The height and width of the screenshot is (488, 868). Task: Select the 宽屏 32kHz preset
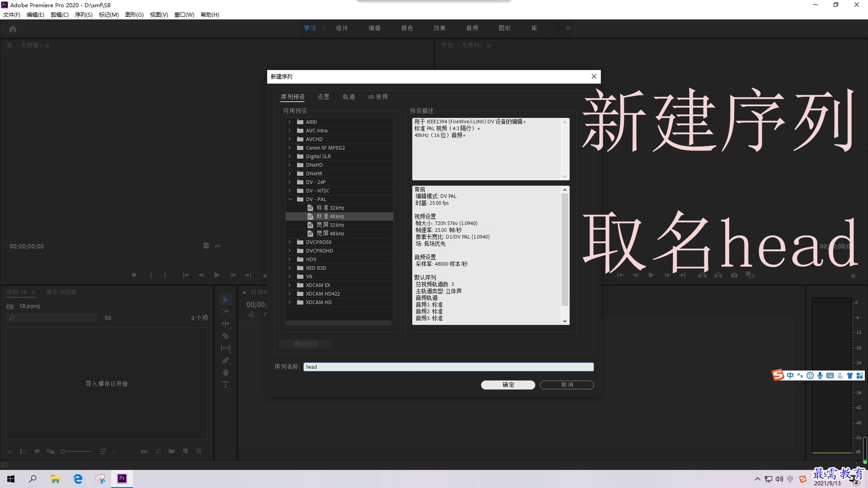340,225
